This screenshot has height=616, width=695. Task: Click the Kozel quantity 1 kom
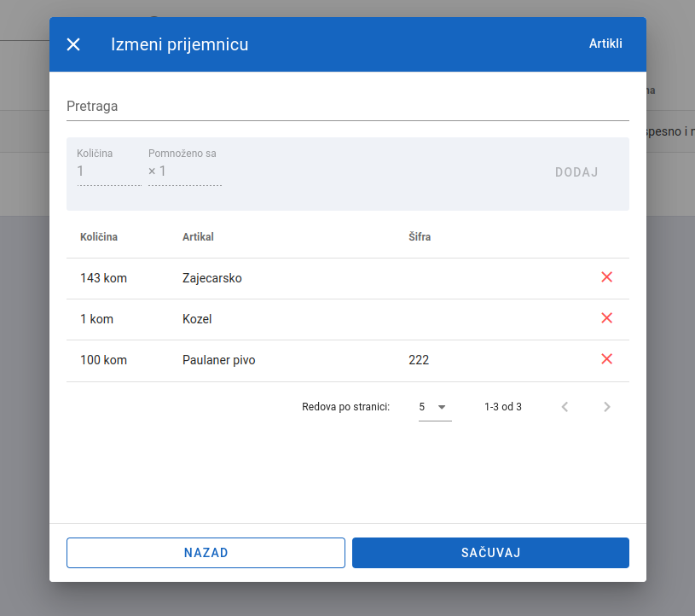96,319
